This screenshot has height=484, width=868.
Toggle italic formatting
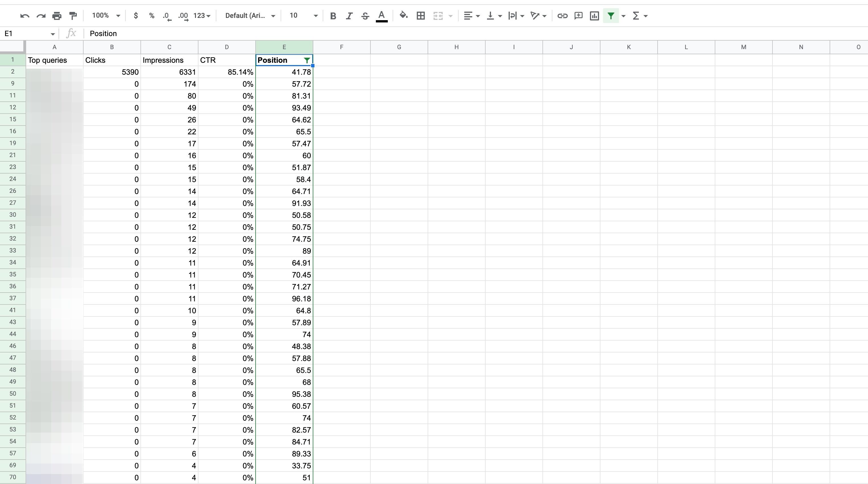click(349, 16)
